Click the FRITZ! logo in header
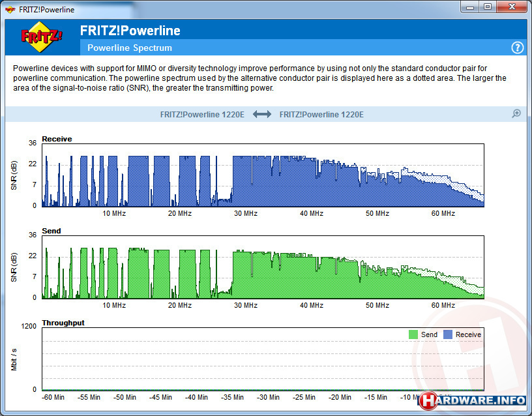The height and width of the screenshot is (416, 532). [41, 37]
